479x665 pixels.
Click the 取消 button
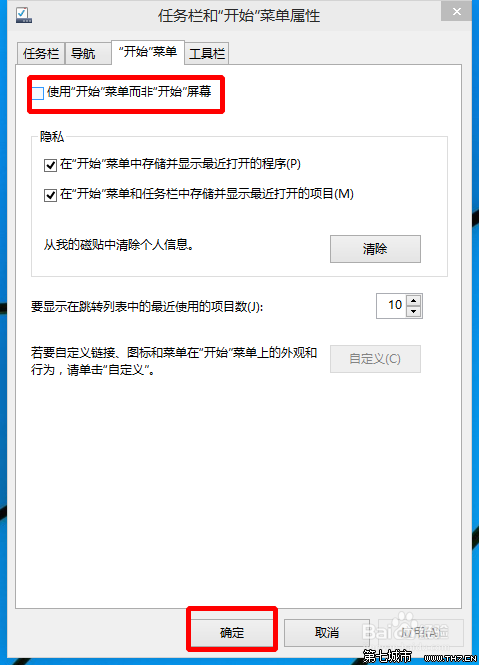pos(327,633)
